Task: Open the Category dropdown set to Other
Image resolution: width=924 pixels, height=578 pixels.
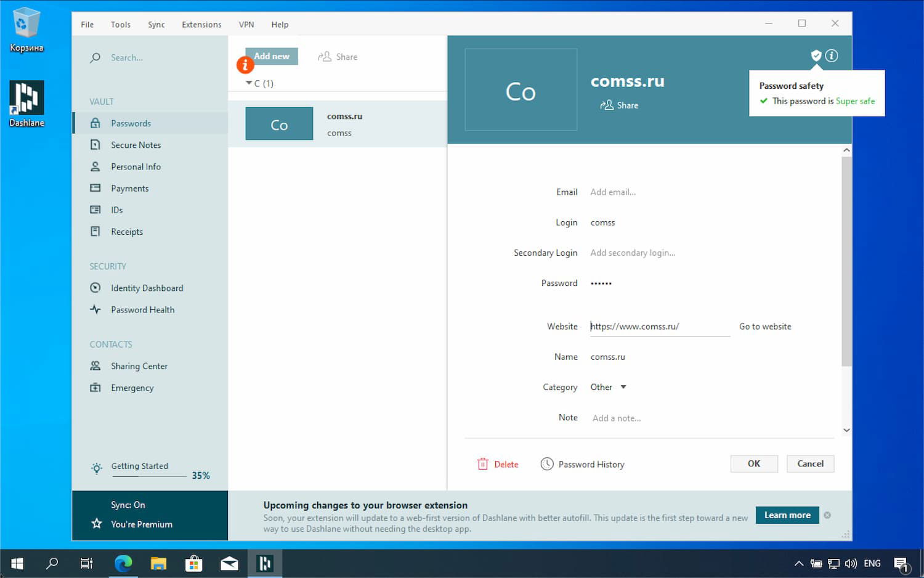Action: [x=608, y=386]
